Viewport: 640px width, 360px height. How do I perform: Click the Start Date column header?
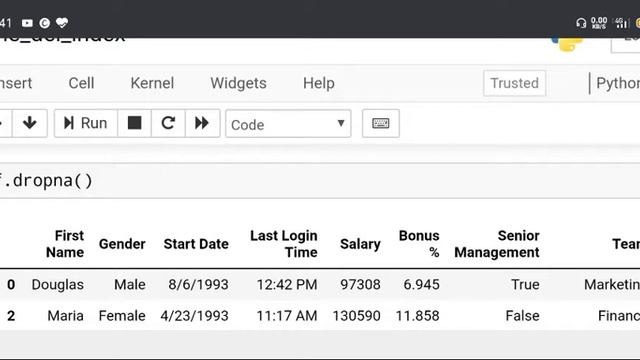[196, 244]
